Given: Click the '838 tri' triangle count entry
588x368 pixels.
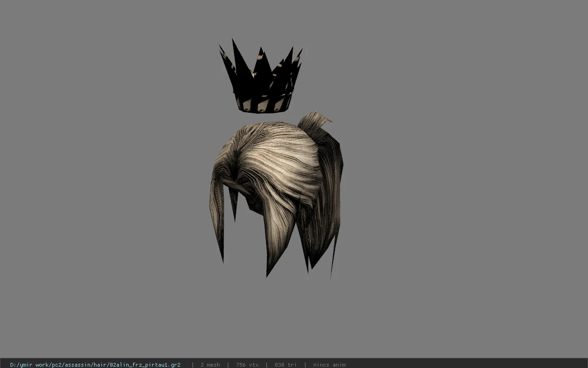Looking at the screenshot, I should [x=285, y=365].
